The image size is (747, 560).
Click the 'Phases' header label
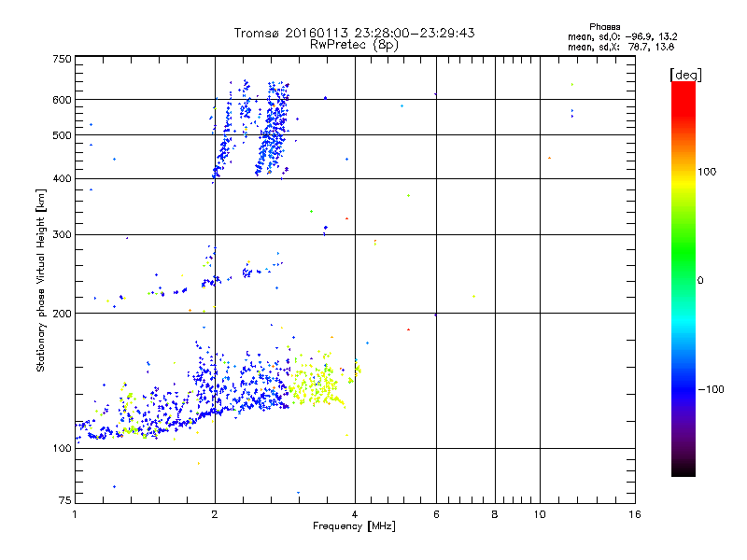point(604,27)
